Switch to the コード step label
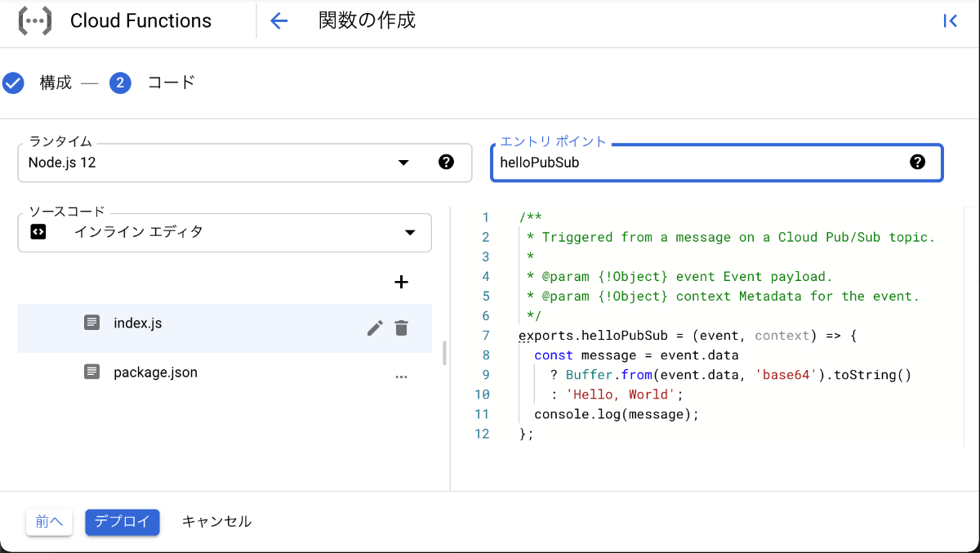 pos(171,83)
